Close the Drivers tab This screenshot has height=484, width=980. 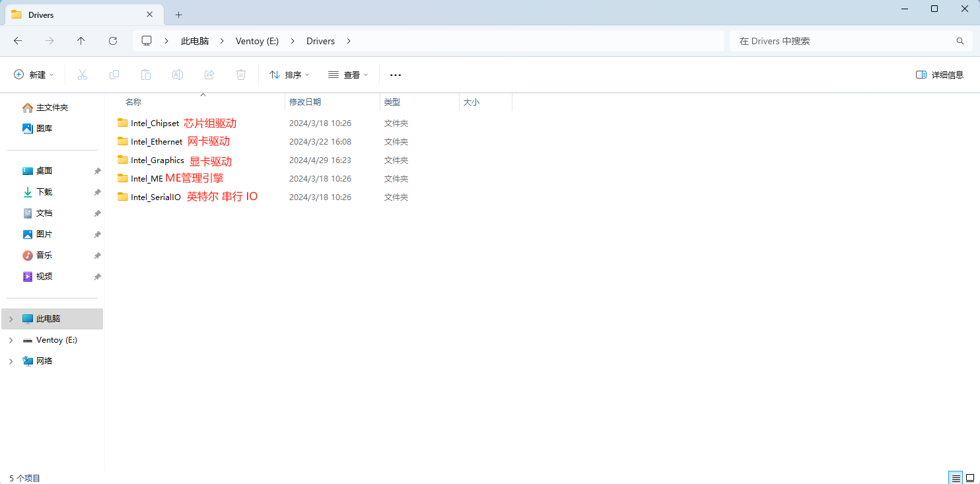pos(150,14)
